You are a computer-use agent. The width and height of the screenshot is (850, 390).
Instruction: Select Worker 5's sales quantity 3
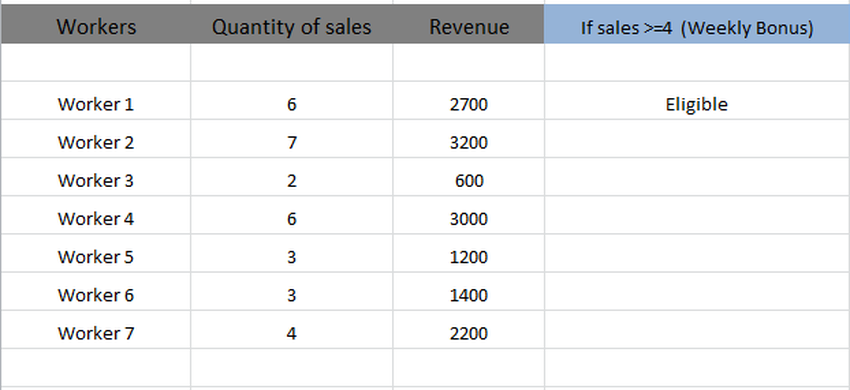coord(292,253)
